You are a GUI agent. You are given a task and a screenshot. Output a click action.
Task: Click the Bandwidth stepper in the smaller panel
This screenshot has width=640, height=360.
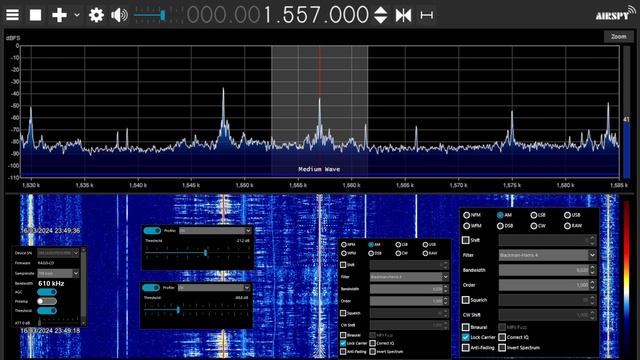pos(446,289)
